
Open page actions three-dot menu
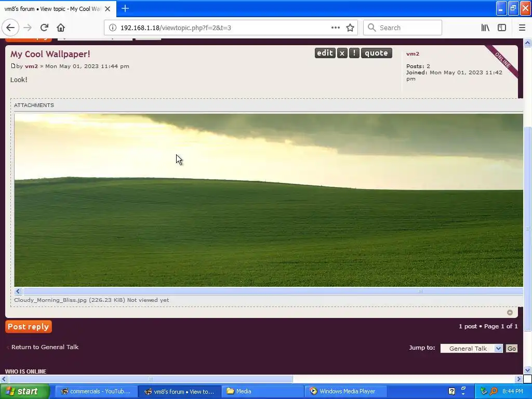(335, 28)
